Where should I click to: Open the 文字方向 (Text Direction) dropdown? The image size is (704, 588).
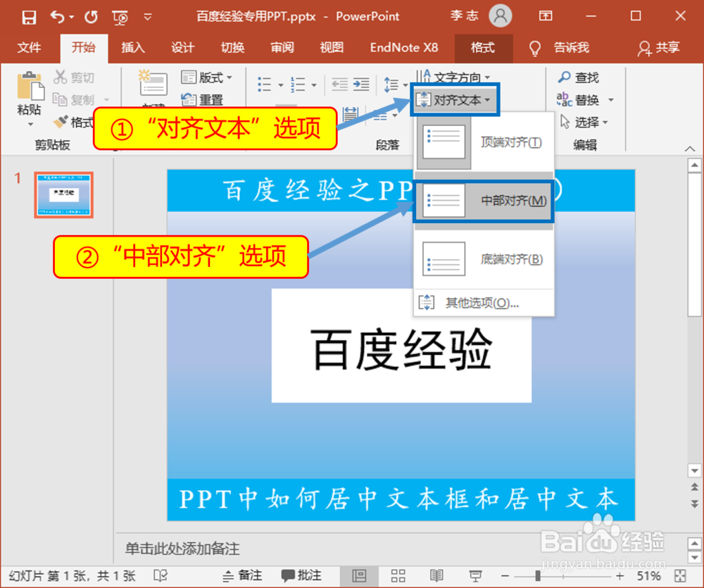pyautogui.click(x=453, y=77)
